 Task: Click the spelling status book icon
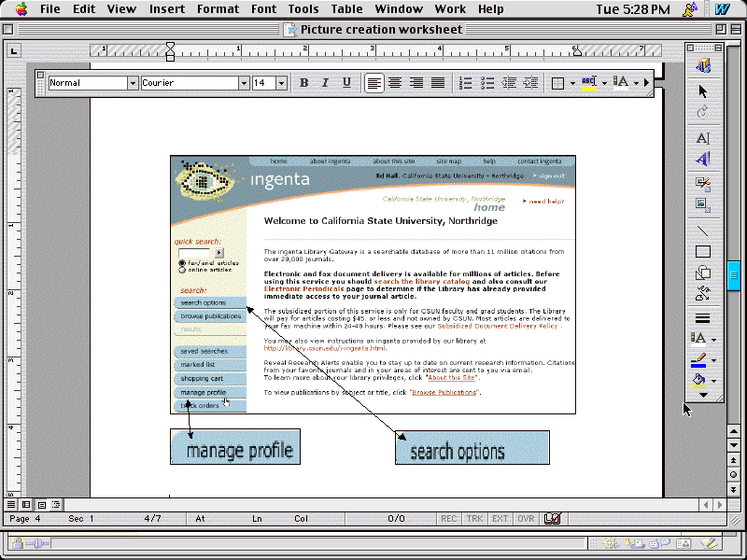click(x=553, y=519)
